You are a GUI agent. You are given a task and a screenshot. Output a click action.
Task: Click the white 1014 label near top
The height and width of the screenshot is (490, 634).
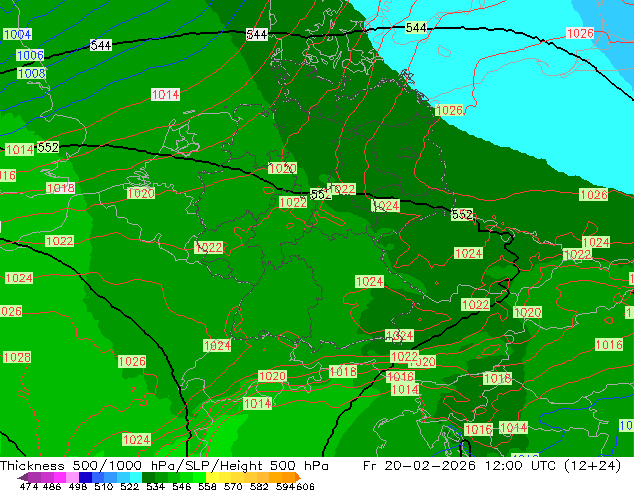click(165, 95)
